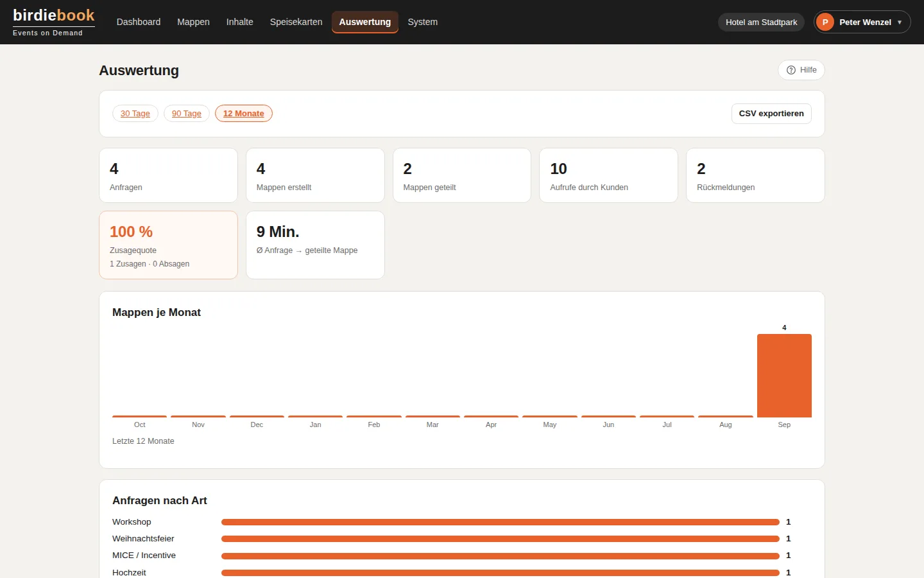
Task: Open the Dashboard nav item
Action: pos(139,22)
